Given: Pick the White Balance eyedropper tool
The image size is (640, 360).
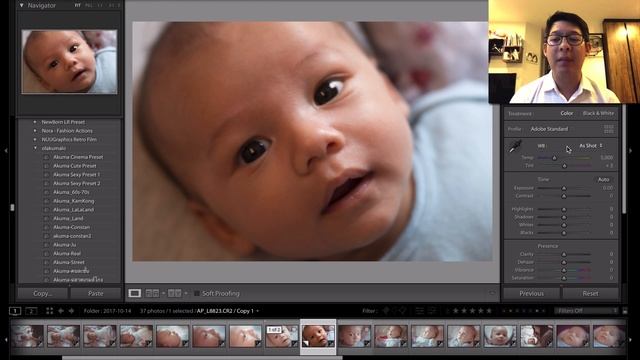Looking at the screenshot, I should (515, 146).
